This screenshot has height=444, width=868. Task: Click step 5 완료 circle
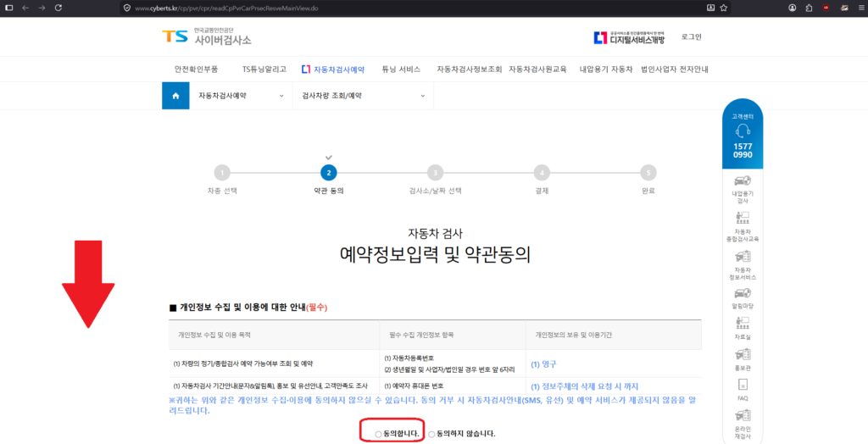pos(648,173)
